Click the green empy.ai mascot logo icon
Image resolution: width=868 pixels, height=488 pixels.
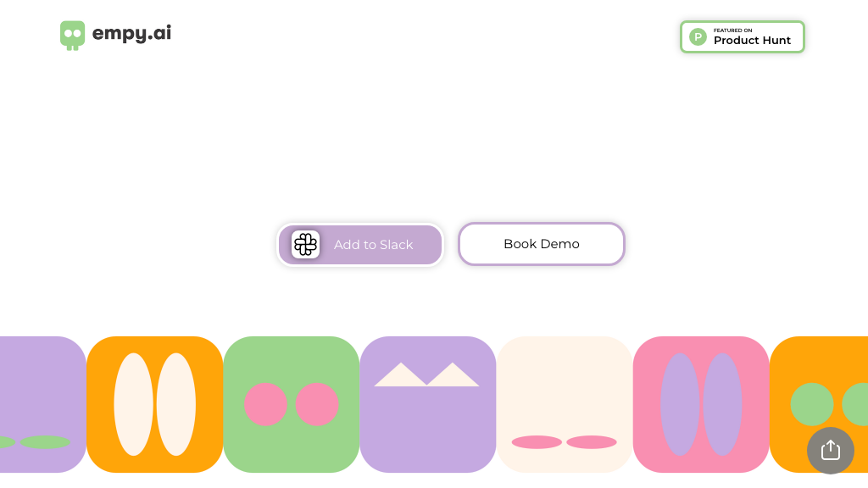(x=73, y=36)
